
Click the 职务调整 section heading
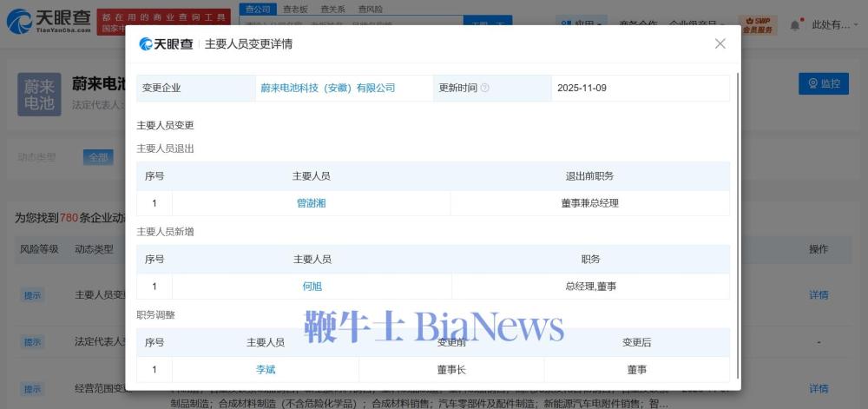[156, 315]
